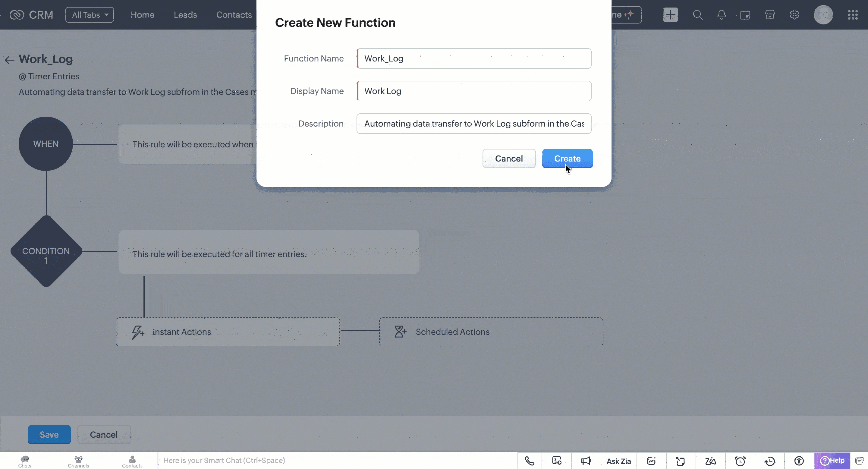
Task: Click the Function Name input field
Action: pyautogui.click(x=473, y=58)
